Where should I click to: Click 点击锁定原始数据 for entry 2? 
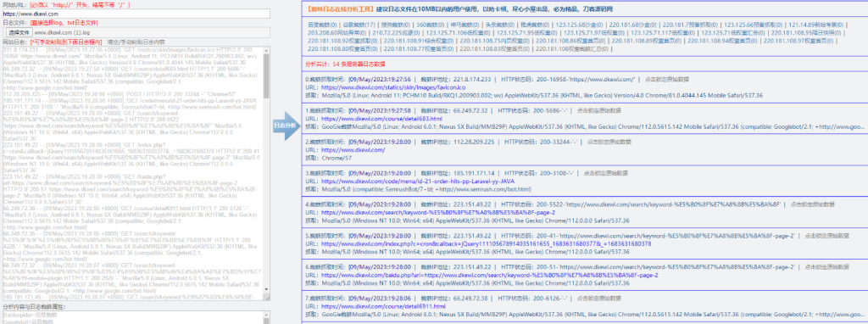point(609,142)
